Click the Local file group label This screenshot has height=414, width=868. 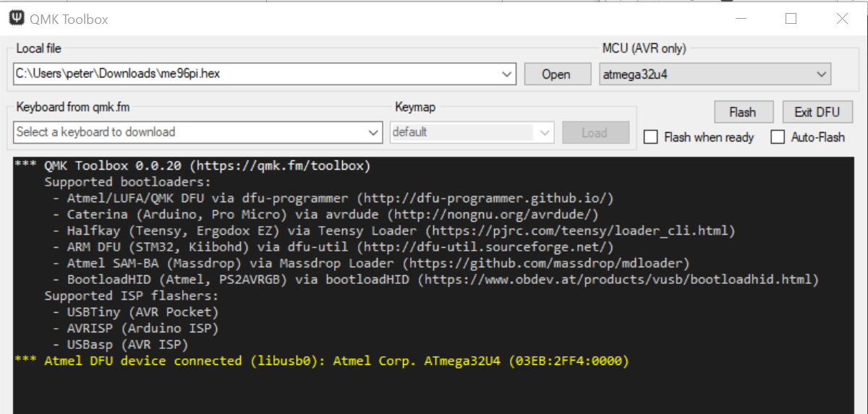tap(39, 48)
